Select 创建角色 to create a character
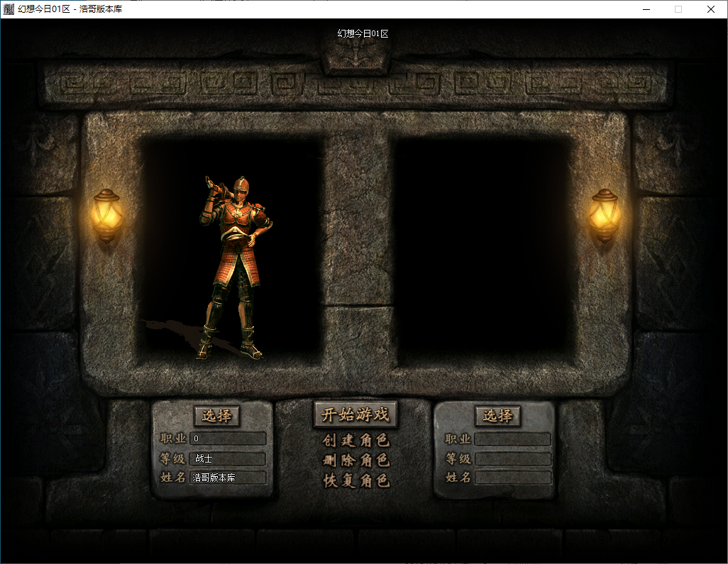 point(356,440)
